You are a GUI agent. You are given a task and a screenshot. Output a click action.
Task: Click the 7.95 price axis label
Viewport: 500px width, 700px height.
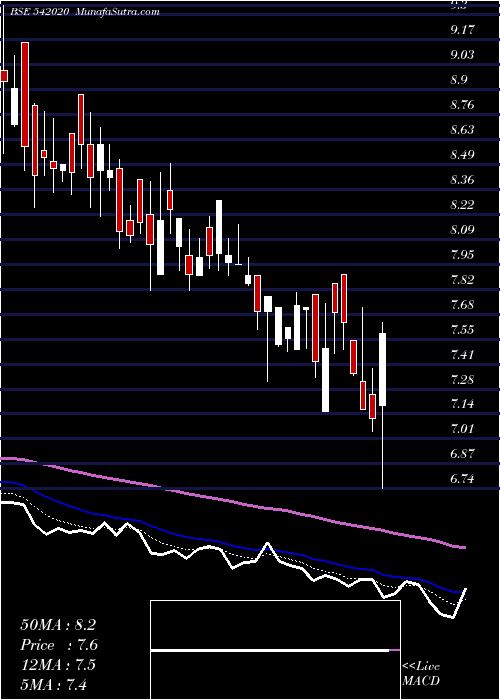(x=463, y=255)
